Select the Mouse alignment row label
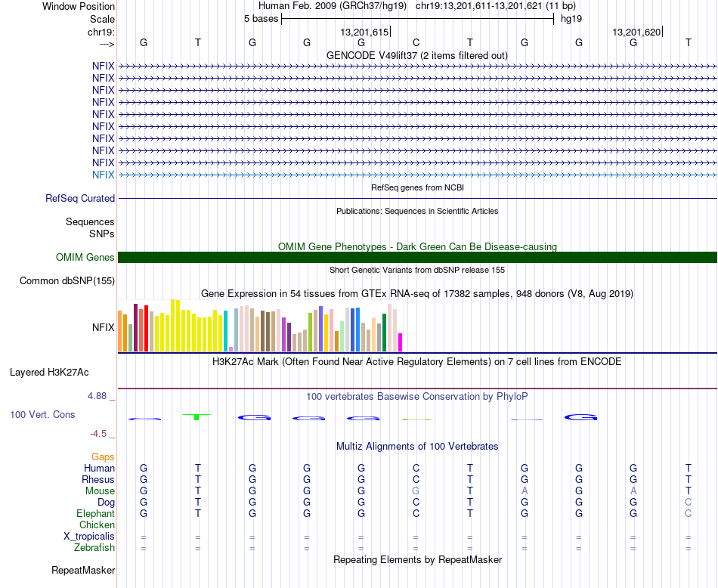The height and width of the screenshot is (588, 718). [x=100, y=491]
